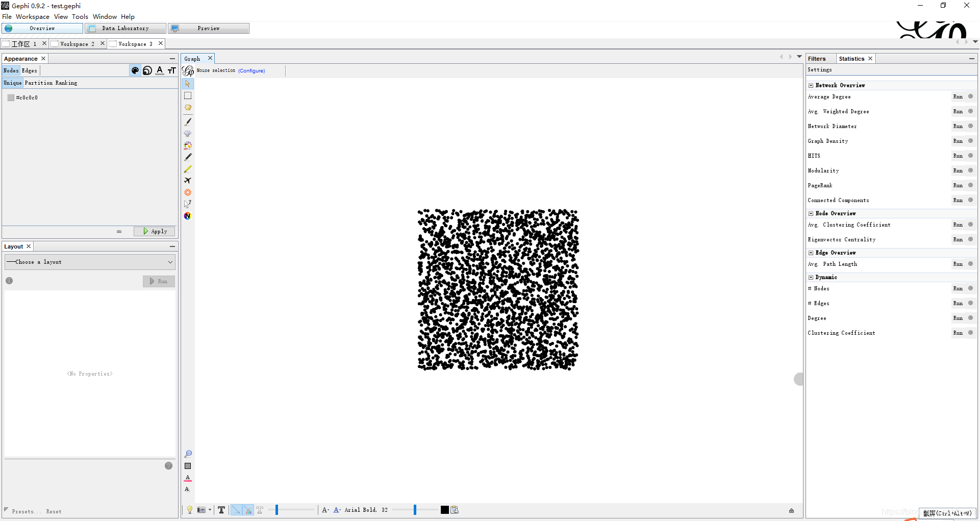
Task: Select the Edit node attributes tool
Action: [188, 204]
